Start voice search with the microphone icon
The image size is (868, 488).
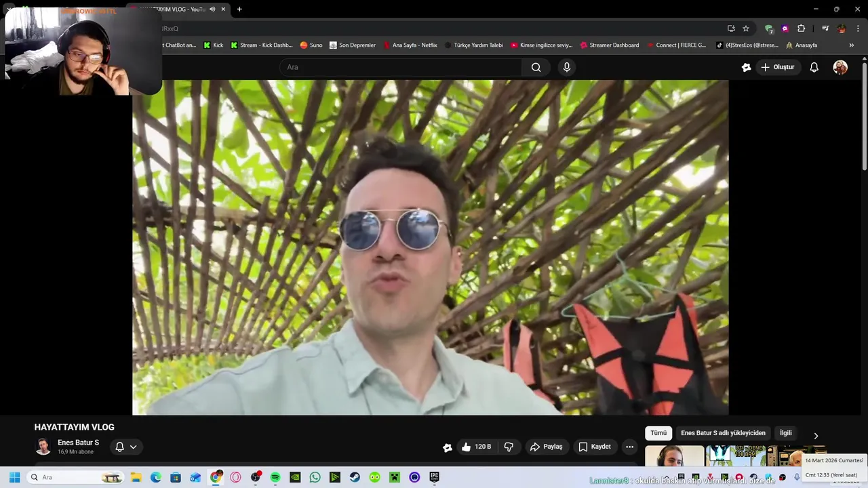(x=567, y=67)
